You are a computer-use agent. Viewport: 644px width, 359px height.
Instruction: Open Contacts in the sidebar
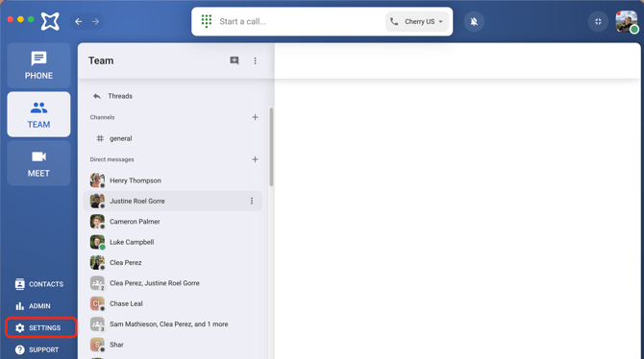click(x=39, y=284)
